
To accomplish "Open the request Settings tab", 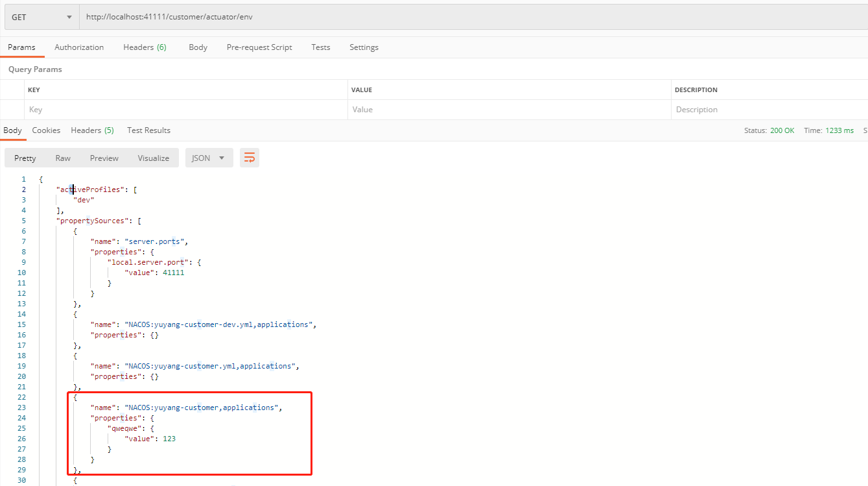I will pos(364,47).
